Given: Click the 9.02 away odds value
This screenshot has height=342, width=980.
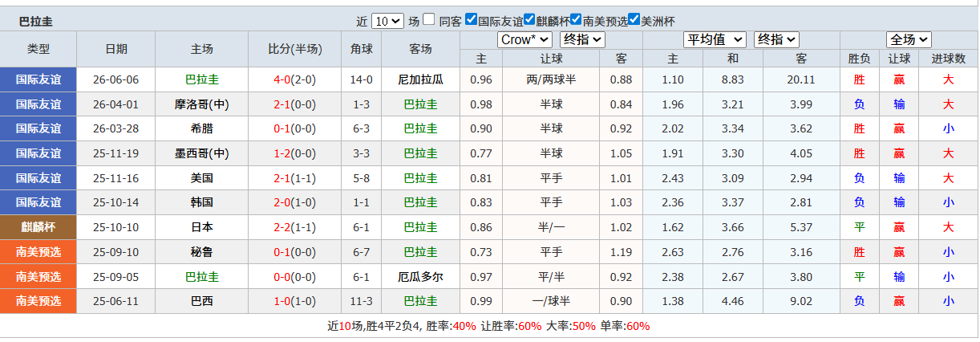Looking at the screenshot, I should pos(801,301).
